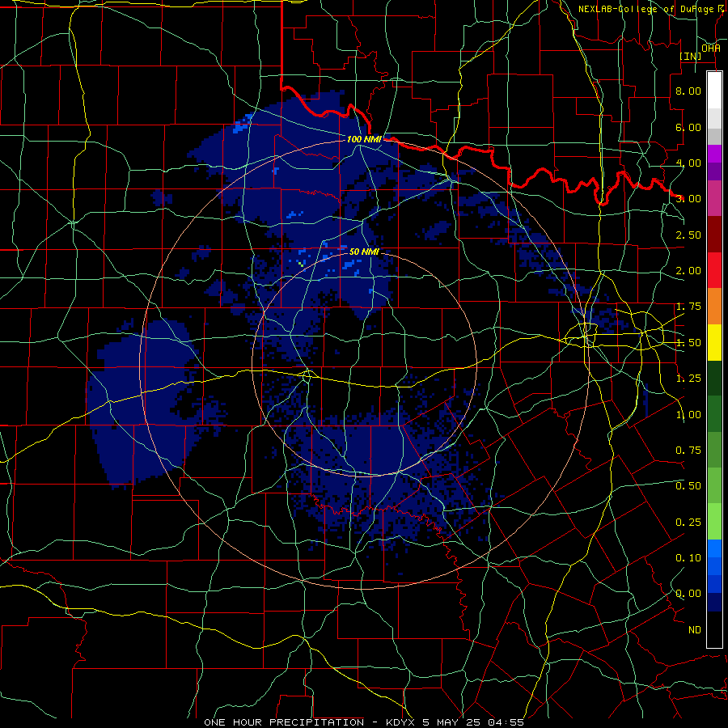Click the KDYX radar site identifier
The width and height of the screenshot is (728, 728).
pyautogui.click(x=401, y=722)
